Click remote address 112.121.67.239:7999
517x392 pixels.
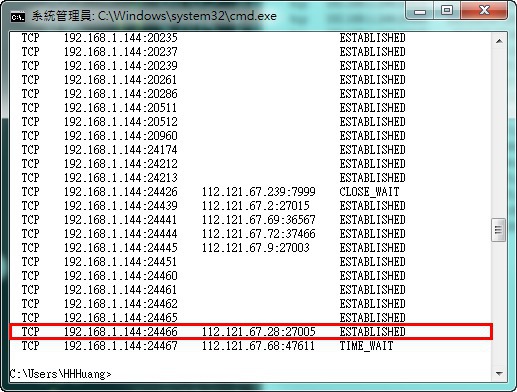pyautogui.click(x=259, y=192)
